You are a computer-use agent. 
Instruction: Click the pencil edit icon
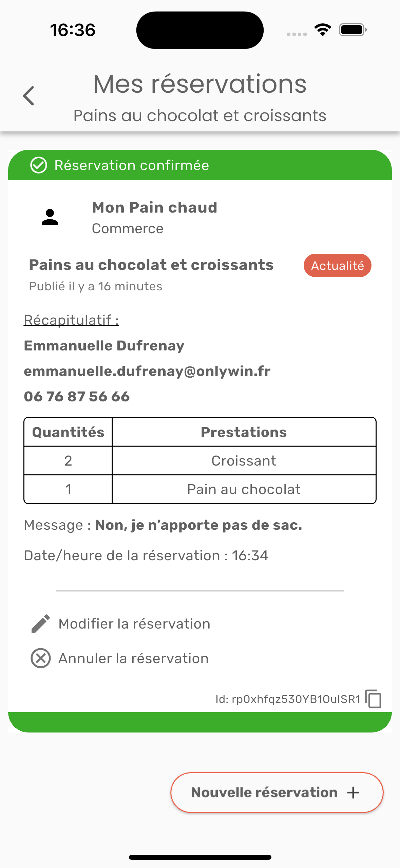(40, 623)
